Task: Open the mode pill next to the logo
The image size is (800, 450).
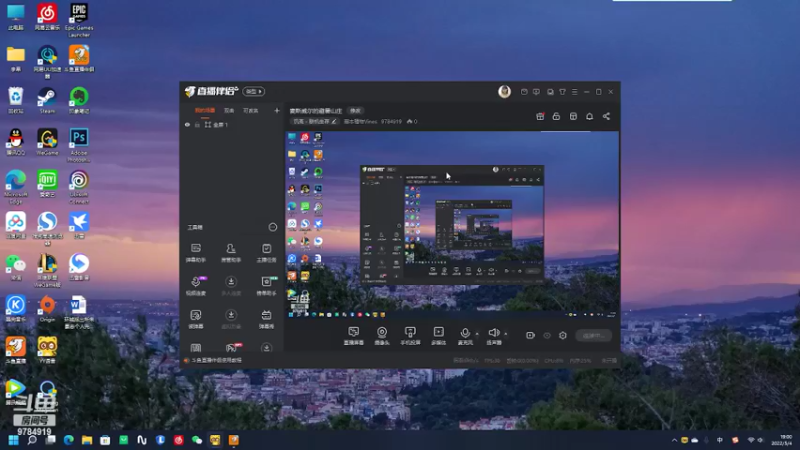Action: click(x=254, y=91)
